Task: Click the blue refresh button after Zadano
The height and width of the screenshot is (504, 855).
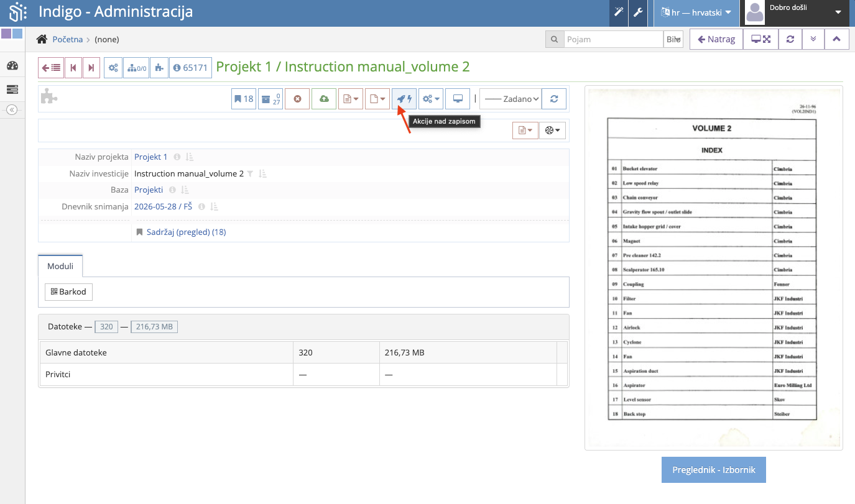Action: point(554,99)
